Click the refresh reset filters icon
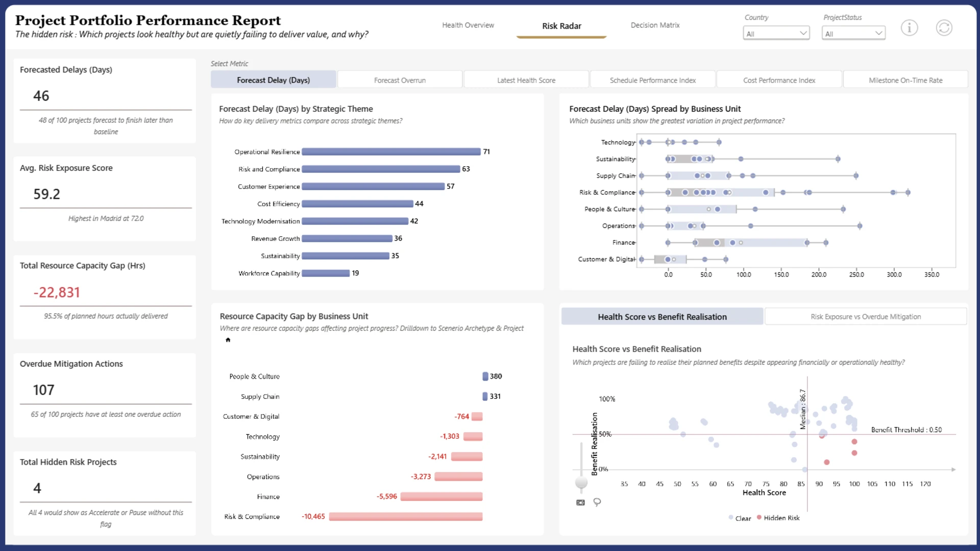The width and height of the screenshot is (980, 551). (944, 28)
